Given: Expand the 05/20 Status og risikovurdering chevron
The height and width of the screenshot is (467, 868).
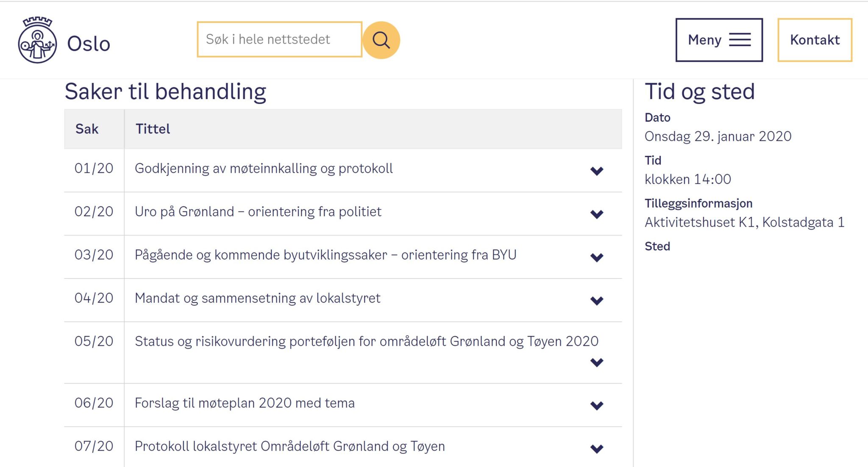Looking at the screenshot, I should point(596,362).
